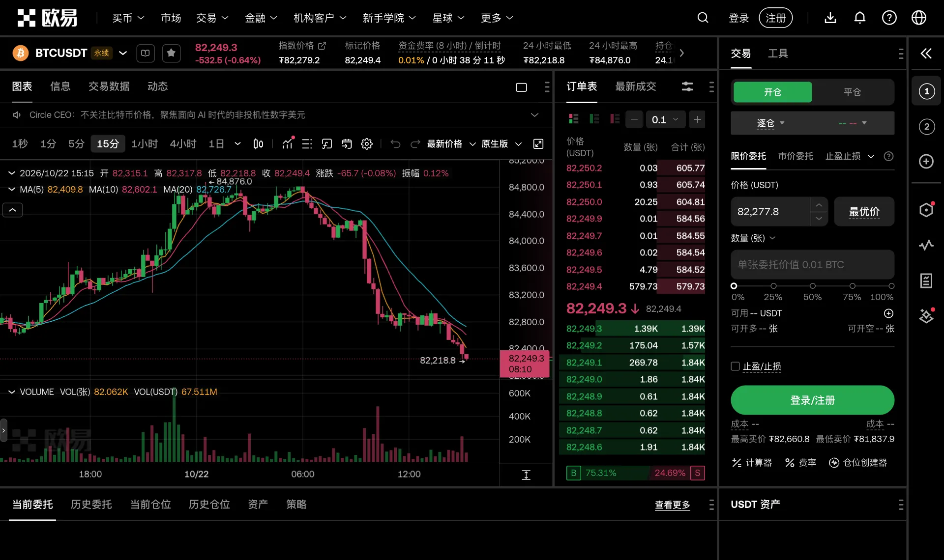
Task: Set quantity slider to 100% marker
Action: click(891, 286)
